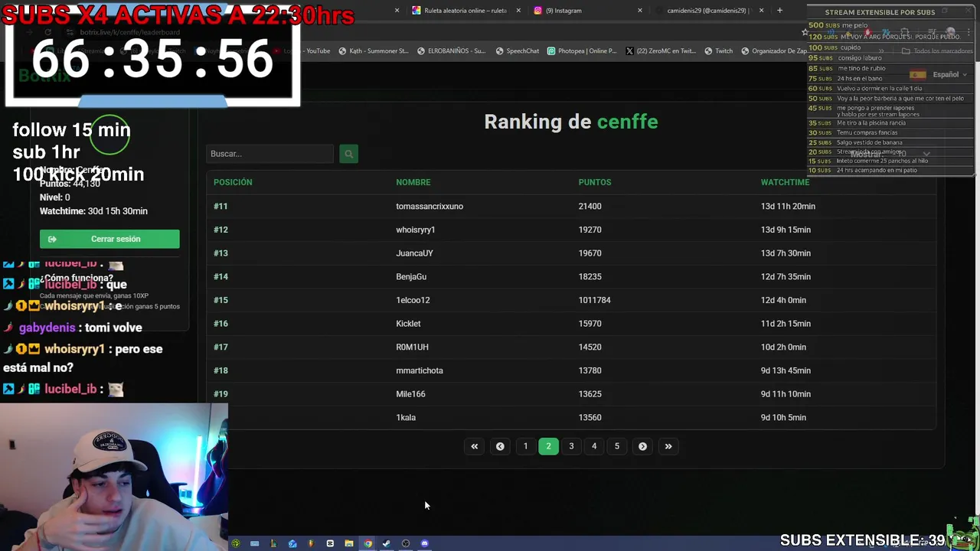The image size is (980, 551).
Task: Select player name mmartichota
Action: pos(420,370)
